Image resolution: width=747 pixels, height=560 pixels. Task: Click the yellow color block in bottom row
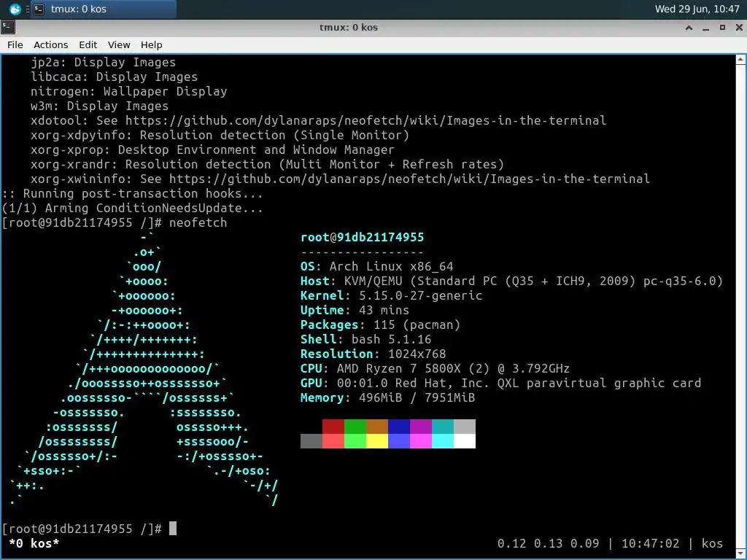377,441
